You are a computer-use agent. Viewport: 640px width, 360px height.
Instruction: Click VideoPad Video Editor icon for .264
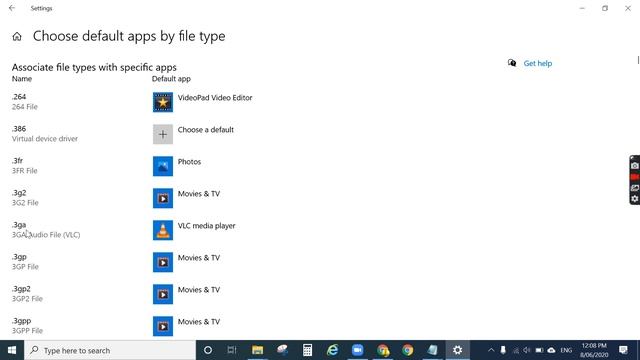(163, 102)
